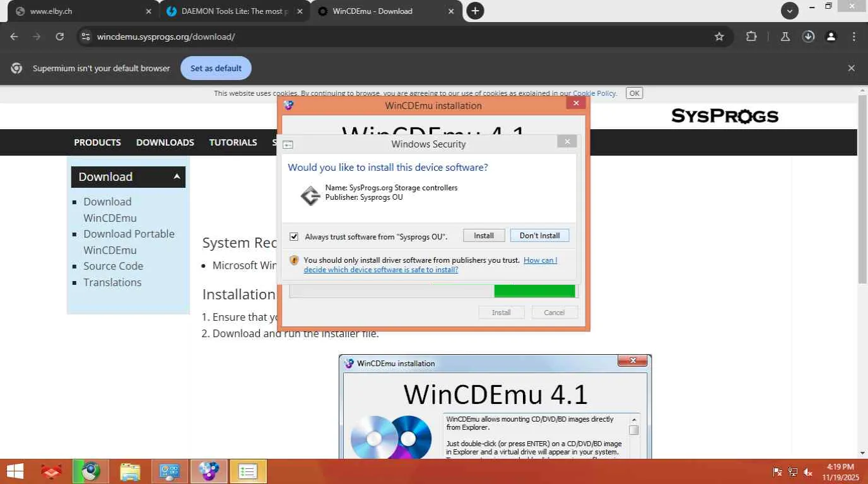Open the tab search dropdown
The image size is (868, 484).
789,11
